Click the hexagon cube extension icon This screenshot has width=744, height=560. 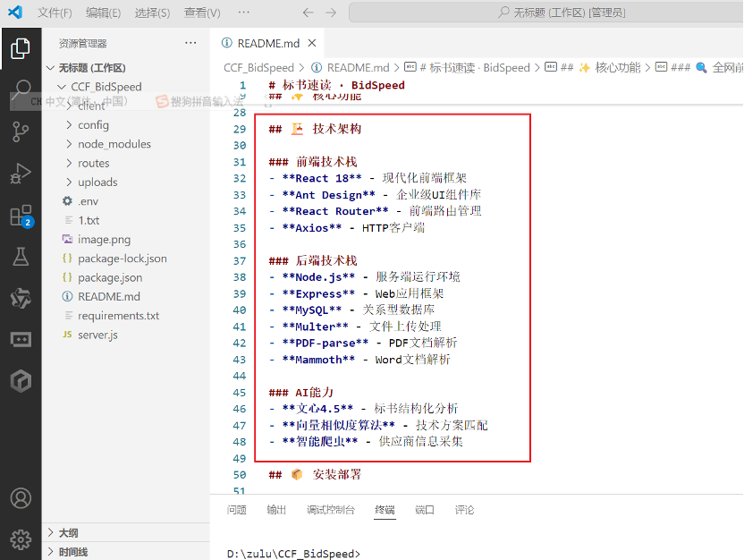(21, 381)
